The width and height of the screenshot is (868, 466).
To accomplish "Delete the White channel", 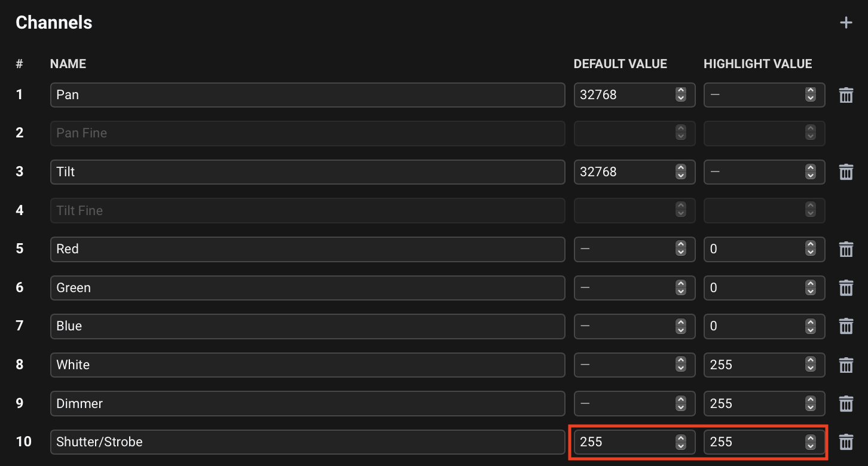I will (x=846, y=365).
